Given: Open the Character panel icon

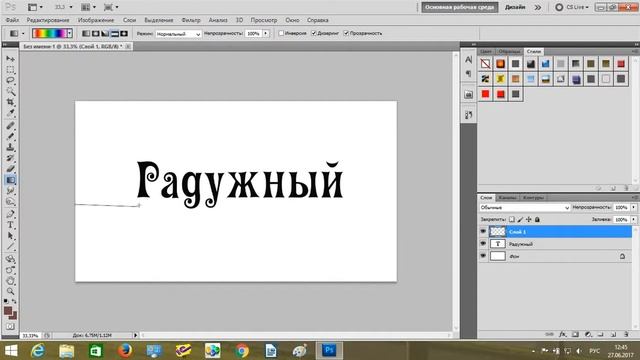Looking at the screenshot, I should pyautogui.click(x=469, y=60).
